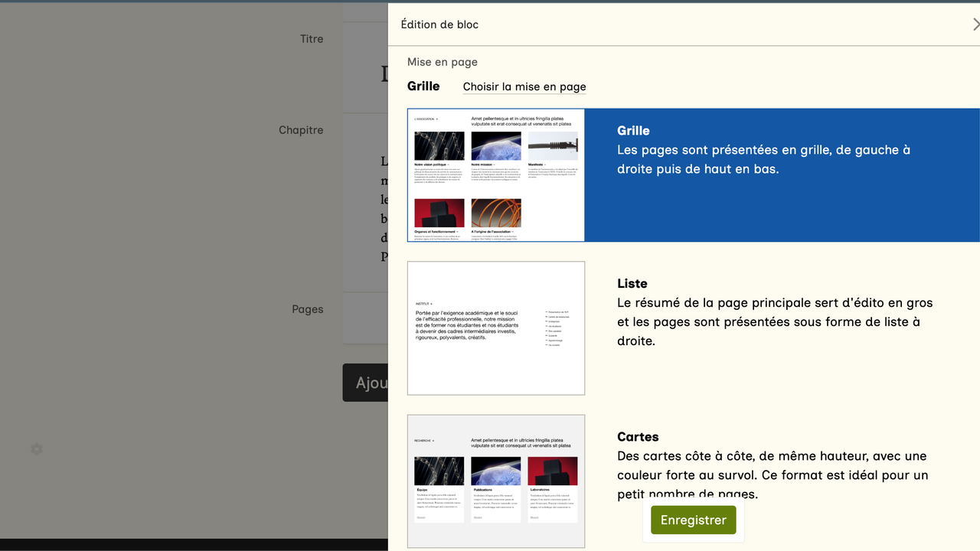Open the Choisir la mise en page link
980x551 pixels.
[524, 86]
